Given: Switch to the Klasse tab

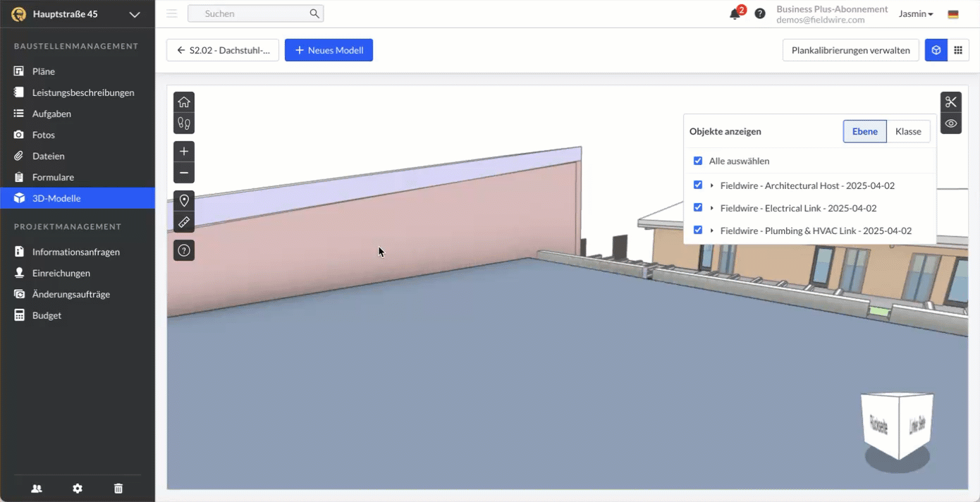Looking at the screenshot, I should (908, 131).
